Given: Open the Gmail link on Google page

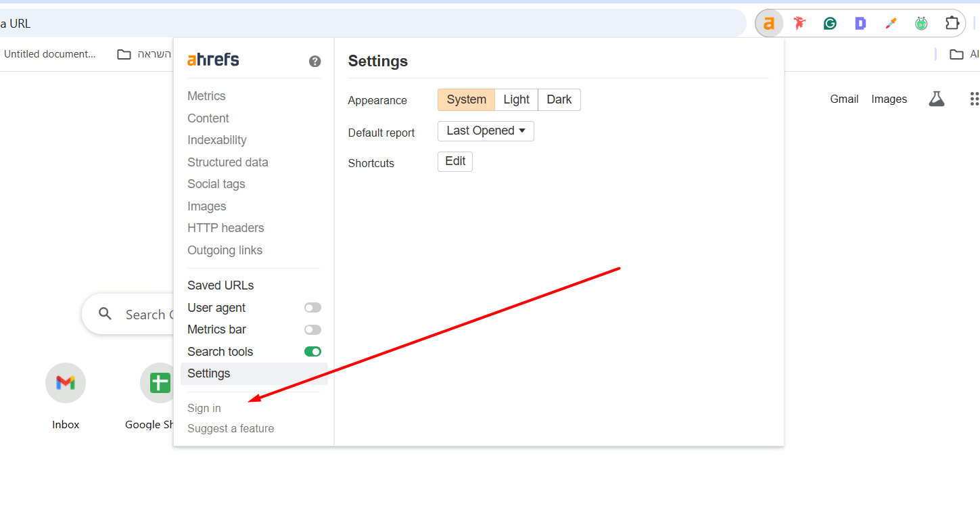Looking at the screenshot, I should pyautogui.click(x=844, y=99).
